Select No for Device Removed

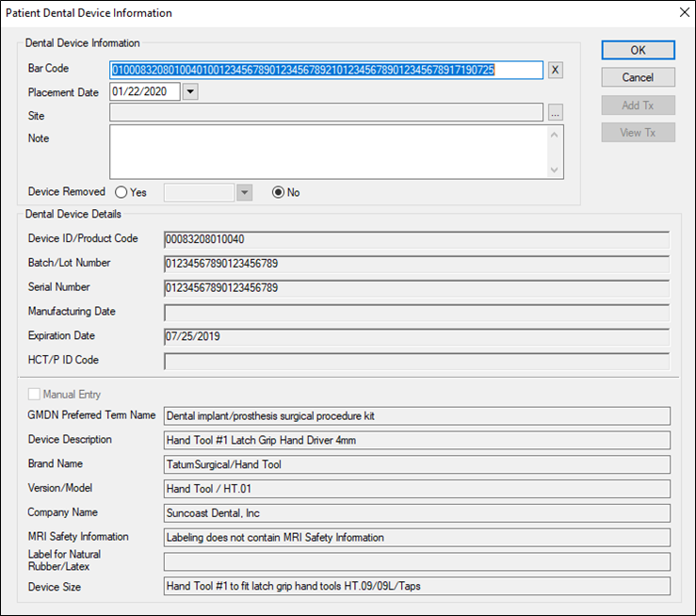coord(278,192)
